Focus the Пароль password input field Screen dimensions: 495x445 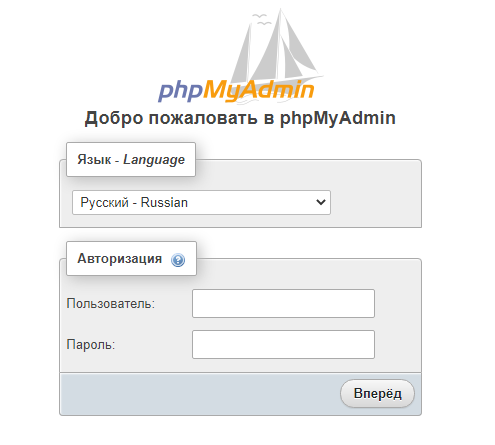tap(283, 344)
